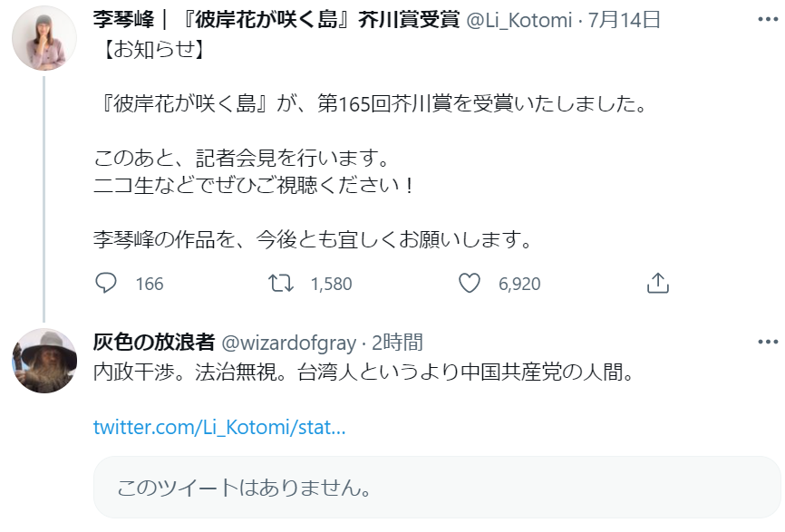
Task: Click the unavailable quoted tweet box
Action: (437, 487)
